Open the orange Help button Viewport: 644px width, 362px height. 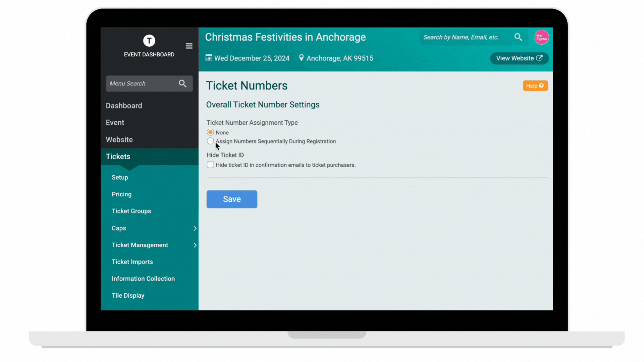click(x=535, y=86)
